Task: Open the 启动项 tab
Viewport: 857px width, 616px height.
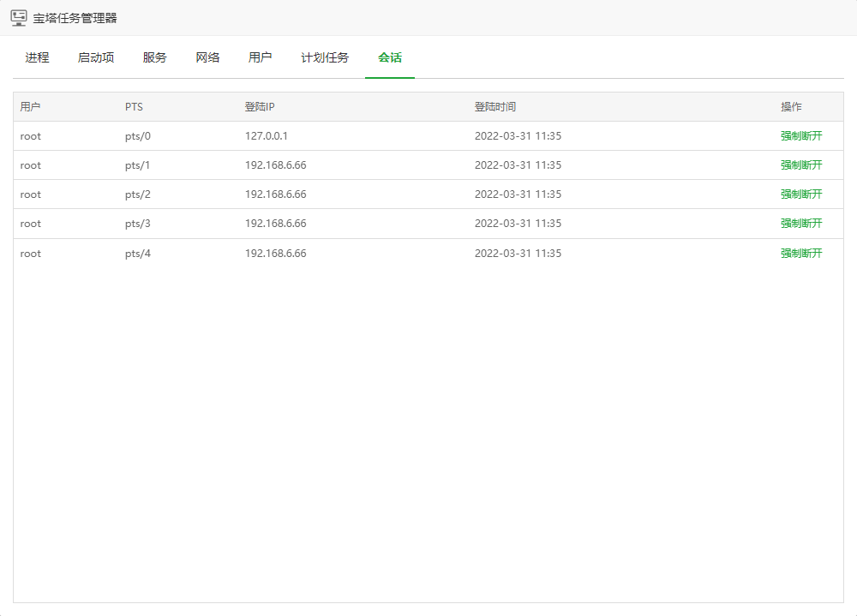Action: 96,58
